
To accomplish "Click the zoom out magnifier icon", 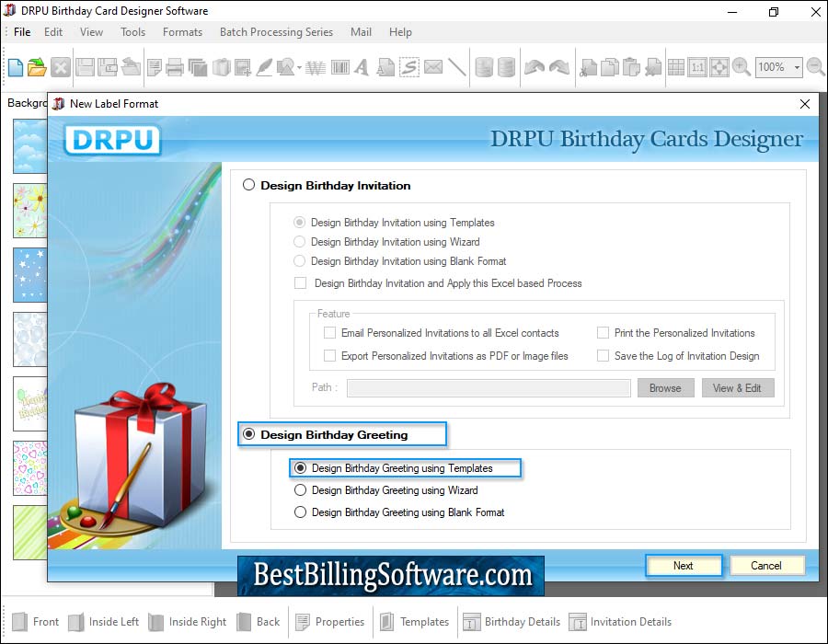I will point(816,67).
